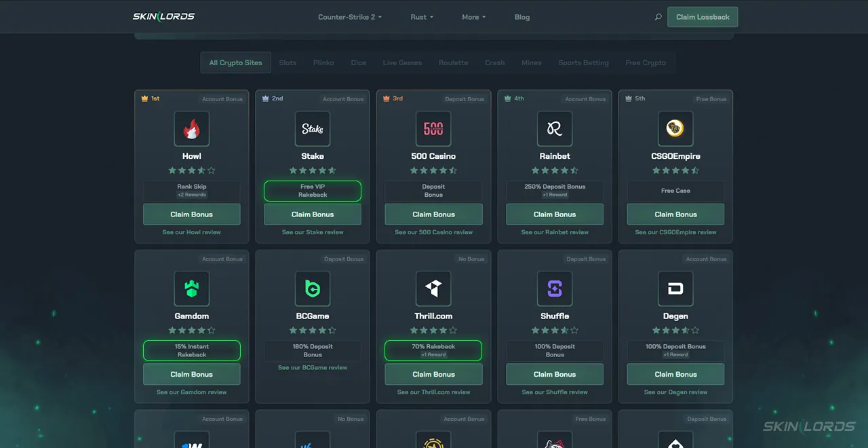Image resolution: width=868 pixels, height=448 pixels.
Task: Switch to the Live Games tab
Action: pyautogui.click(x=402, y=62)
